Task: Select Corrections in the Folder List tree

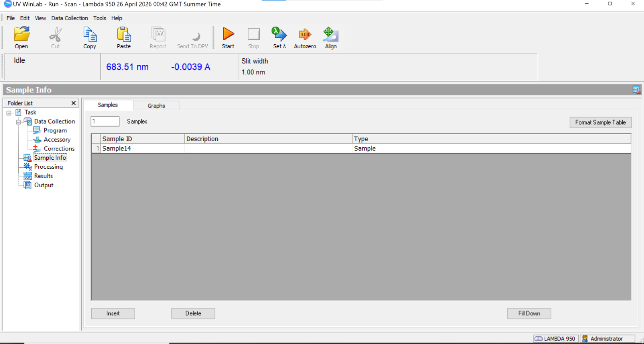Action: pyautogui.click(x=59, y=148)
